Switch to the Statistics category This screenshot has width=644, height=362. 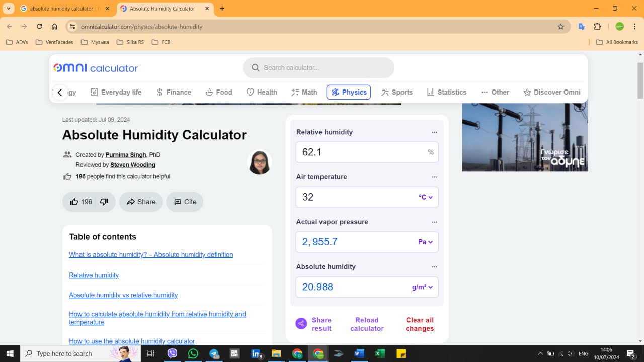446,92
